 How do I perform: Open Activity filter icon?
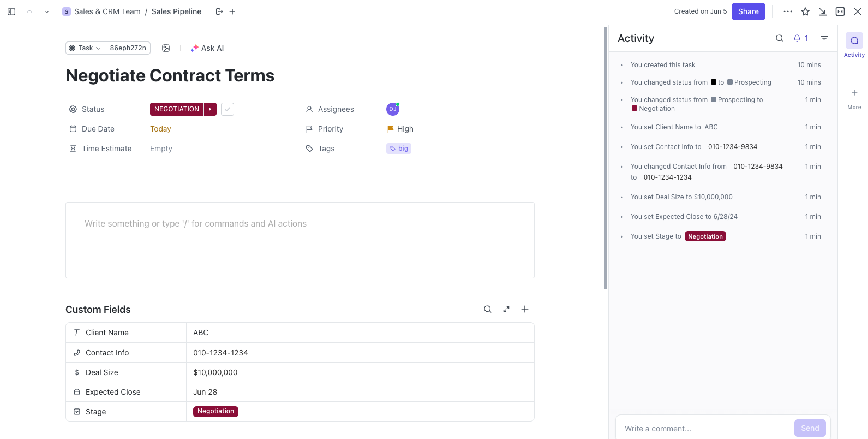(824, 38)
